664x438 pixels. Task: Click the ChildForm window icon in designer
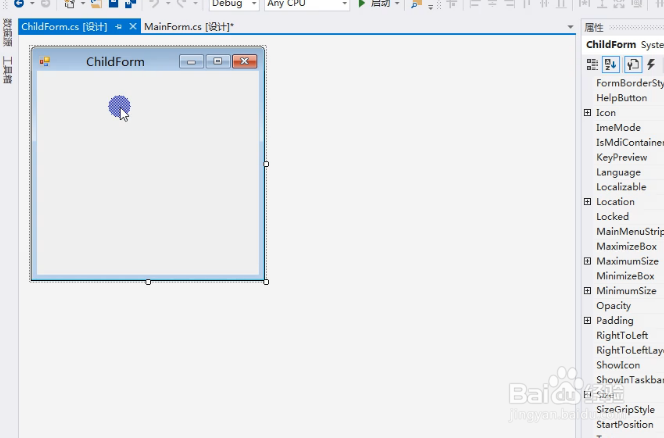click(44, 62)
